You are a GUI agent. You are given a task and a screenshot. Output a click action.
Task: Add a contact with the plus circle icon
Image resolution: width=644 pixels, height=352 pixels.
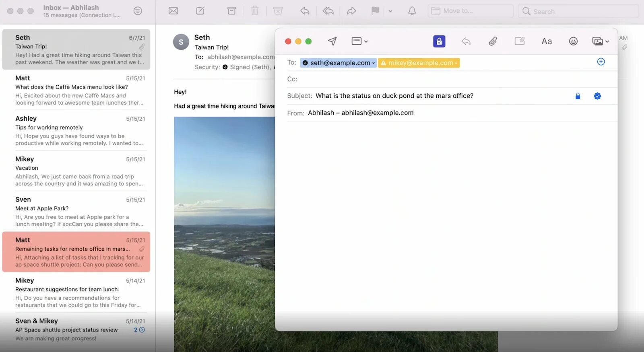[601, 62]
